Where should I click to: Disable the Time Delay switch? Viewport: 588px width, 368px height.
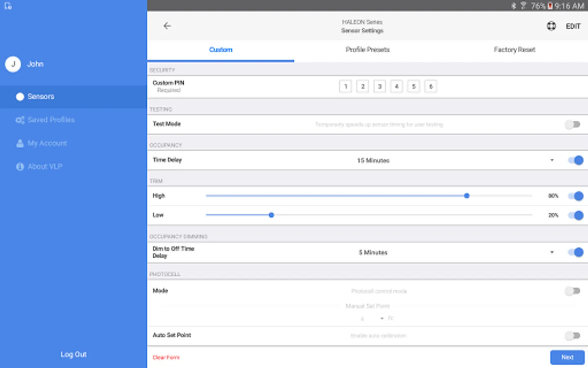(575, 160)
